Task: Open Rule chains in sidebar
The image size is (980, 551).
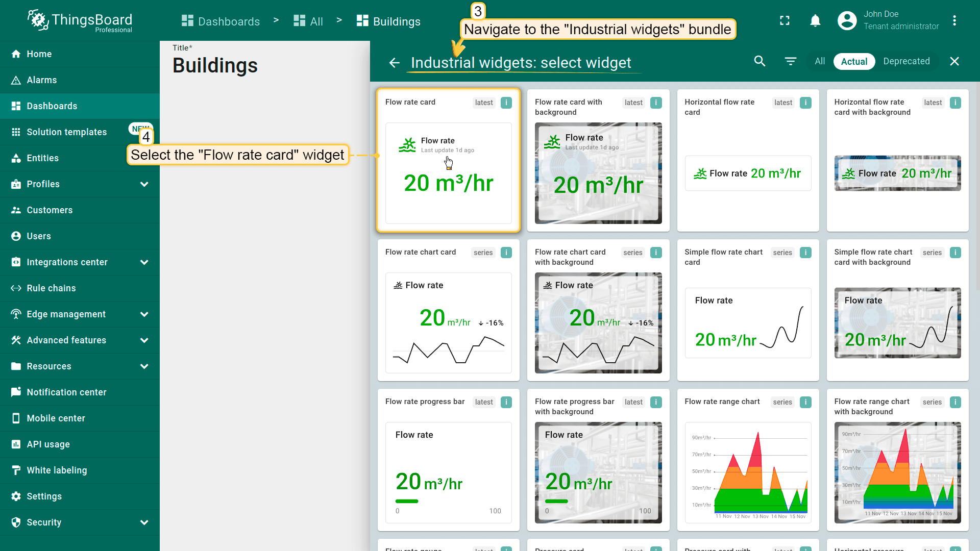Action: tap(51, 288)
